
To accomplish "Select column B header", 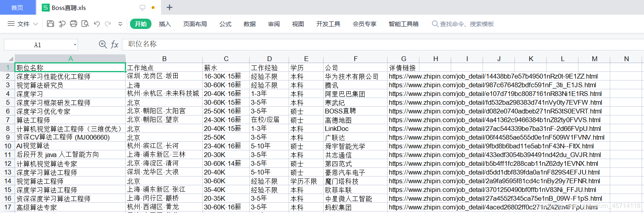I will pos(164,59).
